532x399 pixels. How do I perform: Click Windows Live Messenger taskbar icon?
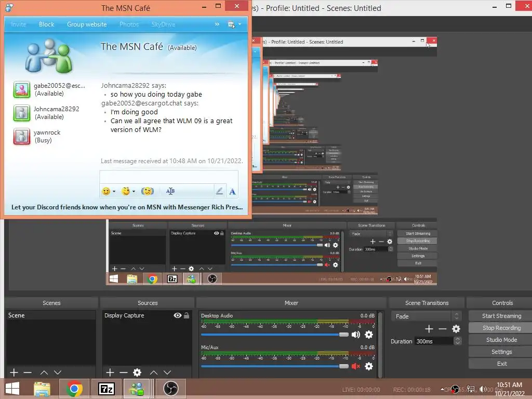(x=137, y=389)
